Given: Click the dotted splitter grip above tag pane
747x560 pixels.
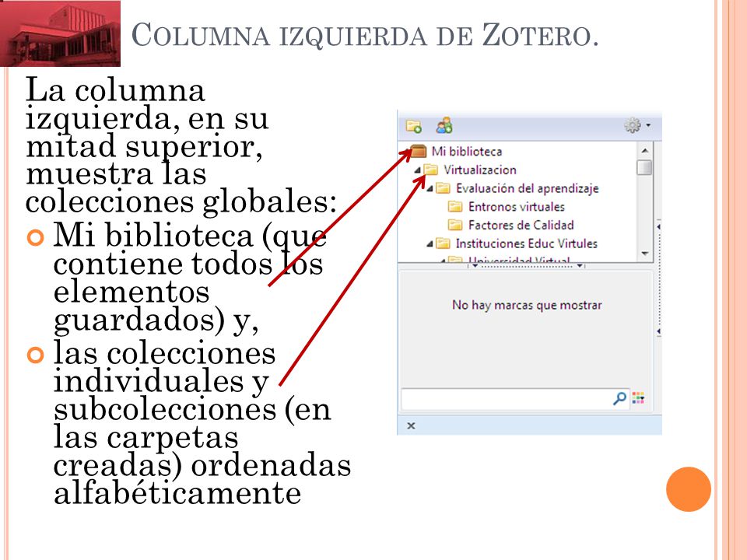Looking at the screenshot, I should [x=527, y=266].
